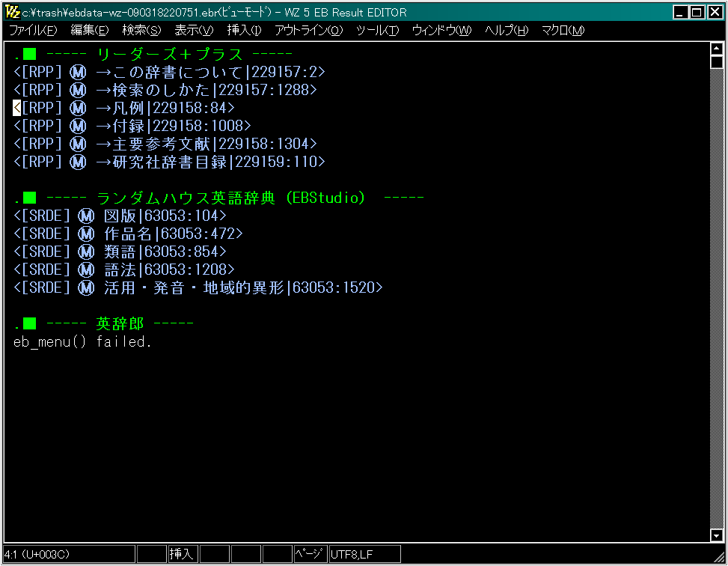The width and height of the screenshot is (728, 566).
Task: Open the 作品名 menu entry
Action: coord(128,234)
